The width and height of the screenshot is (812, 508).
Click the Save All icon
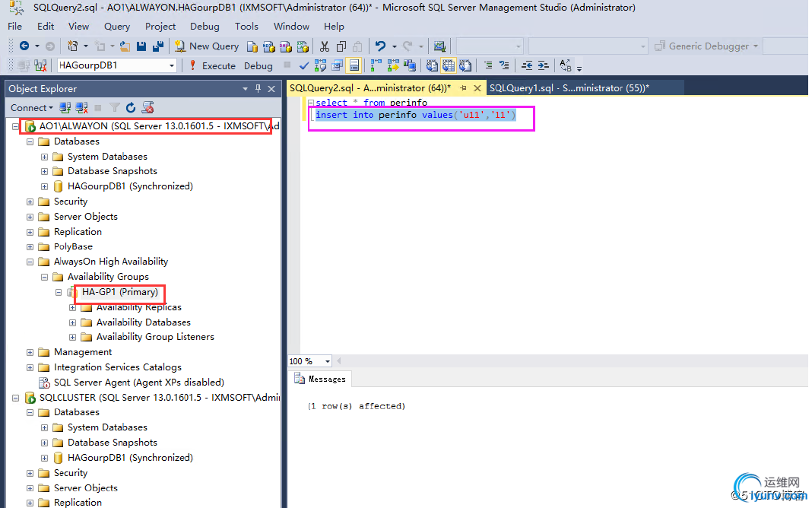158,46
